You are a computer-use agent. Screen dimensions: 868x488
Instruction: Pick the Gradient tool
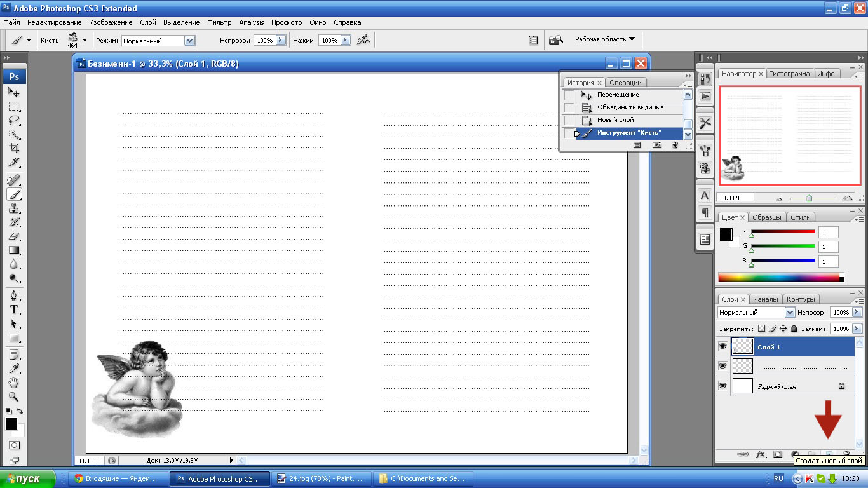14,250
